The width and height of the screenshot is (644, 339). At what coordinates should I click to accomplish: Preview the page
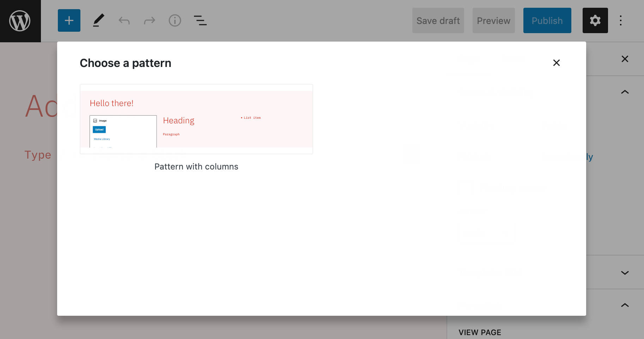click(x=493, y=20)
